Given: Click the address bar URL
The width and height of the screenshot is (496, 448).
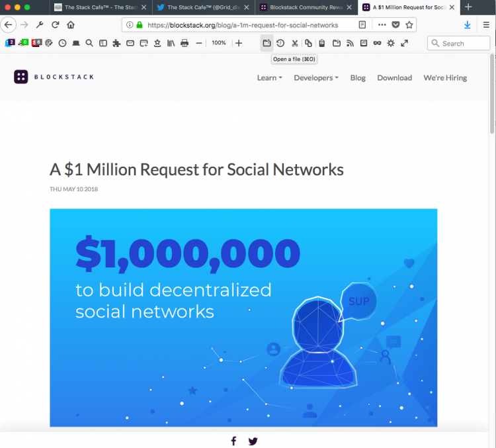Looking at the screenshot, I should [243, 25].
